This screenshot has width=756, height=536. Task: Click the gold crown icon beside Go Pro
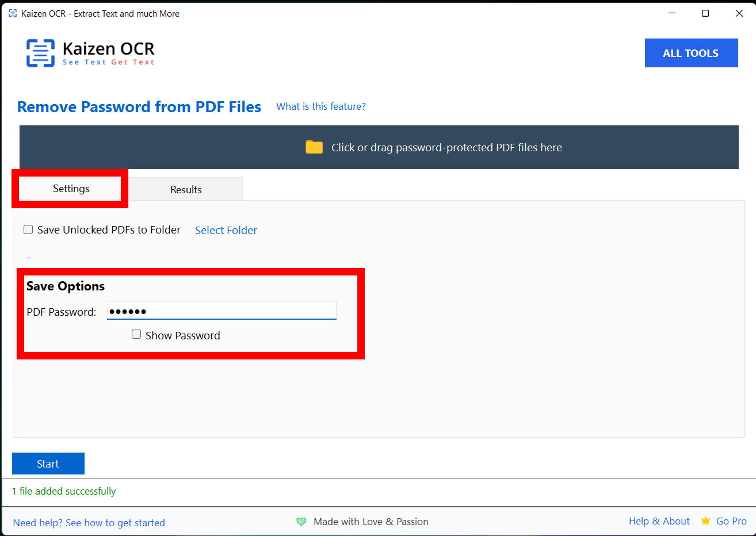pos(705,521)
